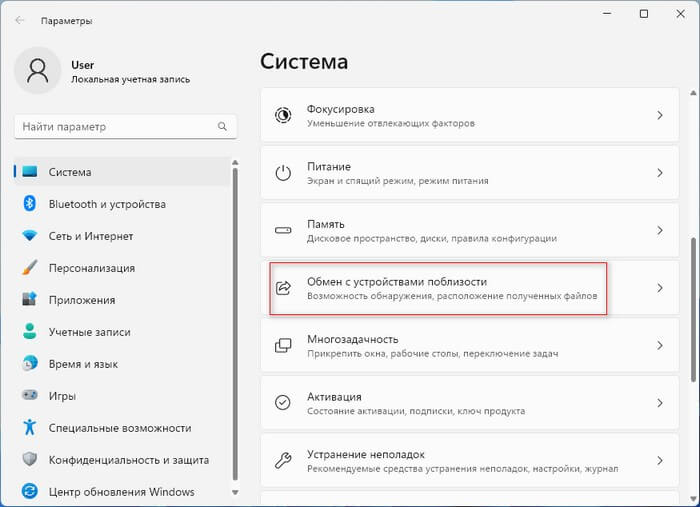Click the Питание settings title
Screen dimensions: 700x507
click(x=329, y=166)
